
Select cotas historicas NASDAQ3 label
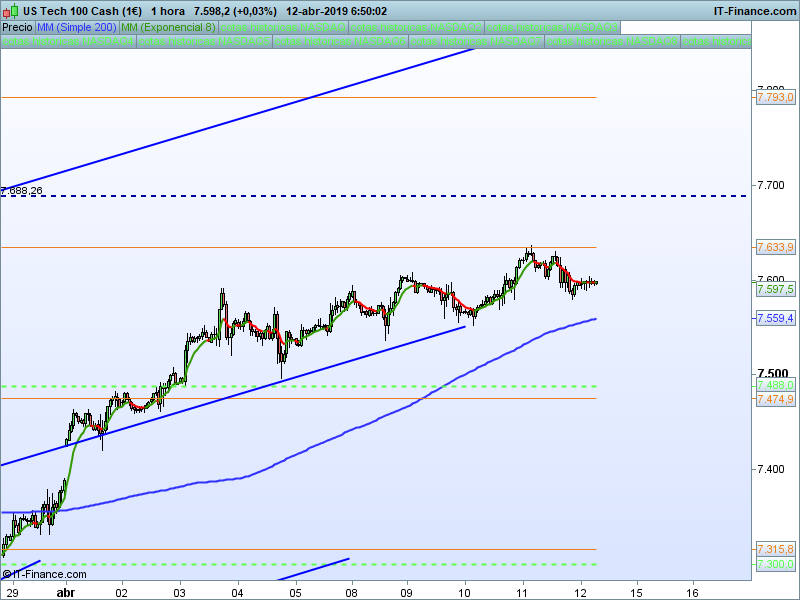click(x=553, y=27)
